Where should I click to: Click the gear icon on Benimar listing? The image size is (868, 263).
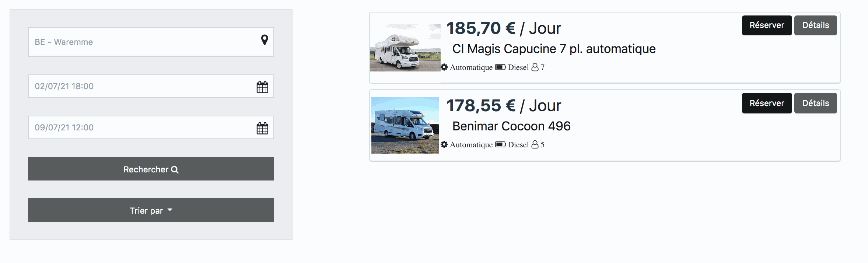(x=444, y=145)
